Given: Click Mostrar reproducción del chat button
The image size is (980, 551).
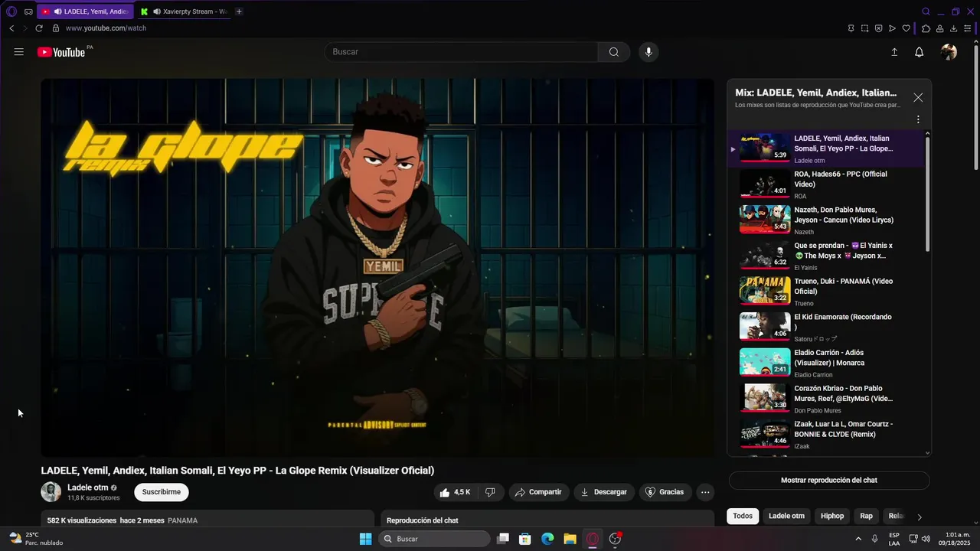Looking at the screenshot, I should pos(829,481).
